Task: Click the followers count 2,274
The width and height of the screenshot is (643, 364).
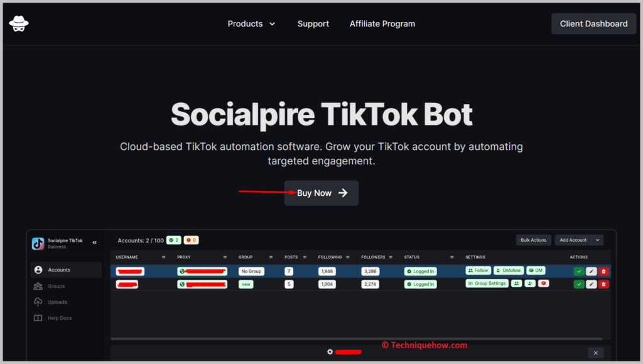Action: [x=370, y=284]
